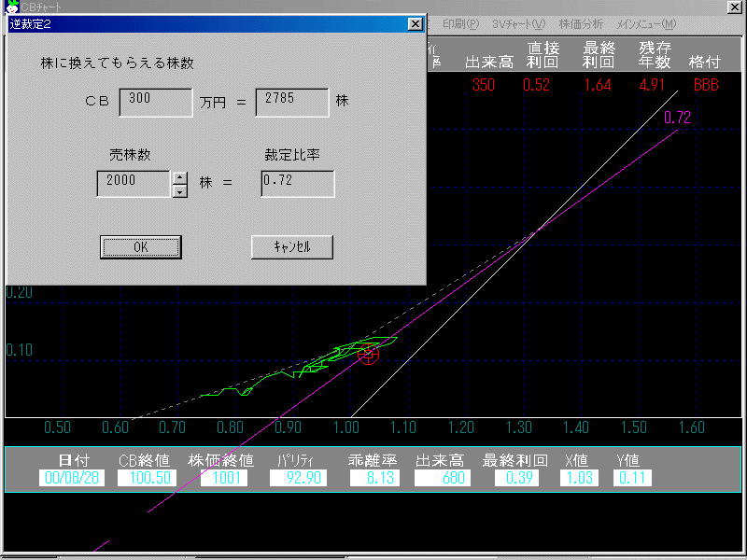The image size is (747, 560).
Task: Decrease 売株数 with the down spinner arrow
Action: click(179, 191)
